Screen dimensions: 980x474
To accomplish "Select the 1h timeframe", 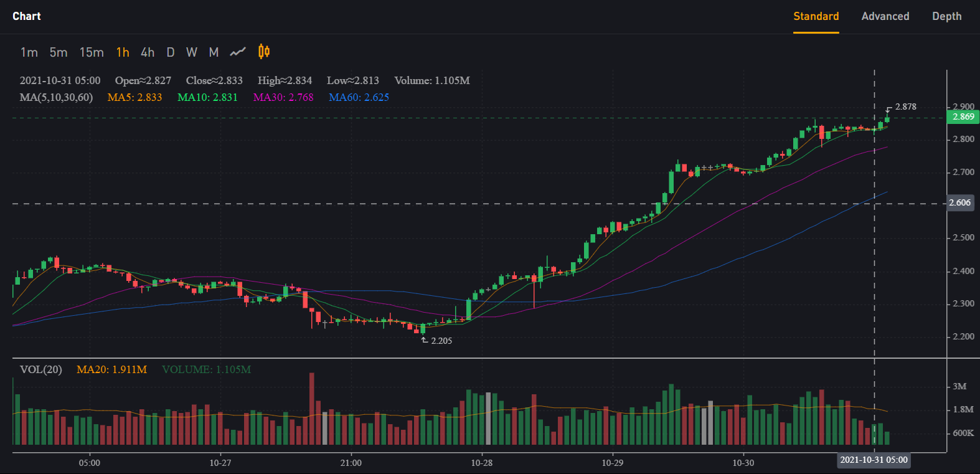I will 123,52.
